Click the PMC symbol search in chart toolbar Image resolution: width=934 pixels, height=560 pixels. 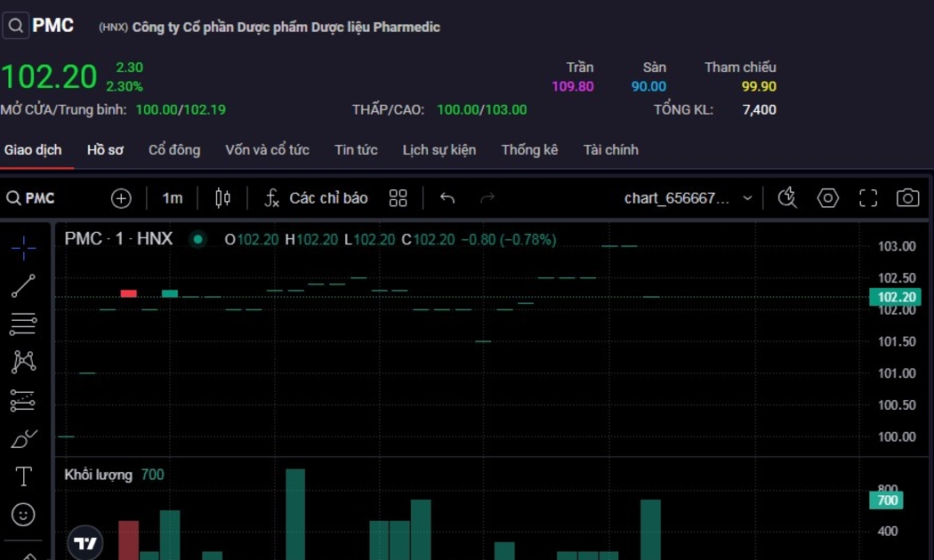[x=31, y=198]
